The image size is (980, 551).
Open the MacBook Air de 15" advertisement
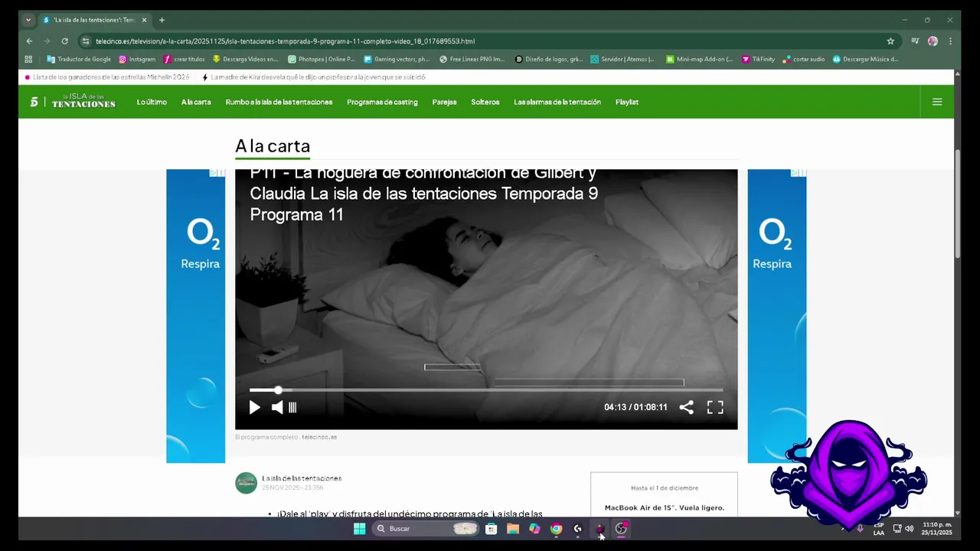pos(664,494)
